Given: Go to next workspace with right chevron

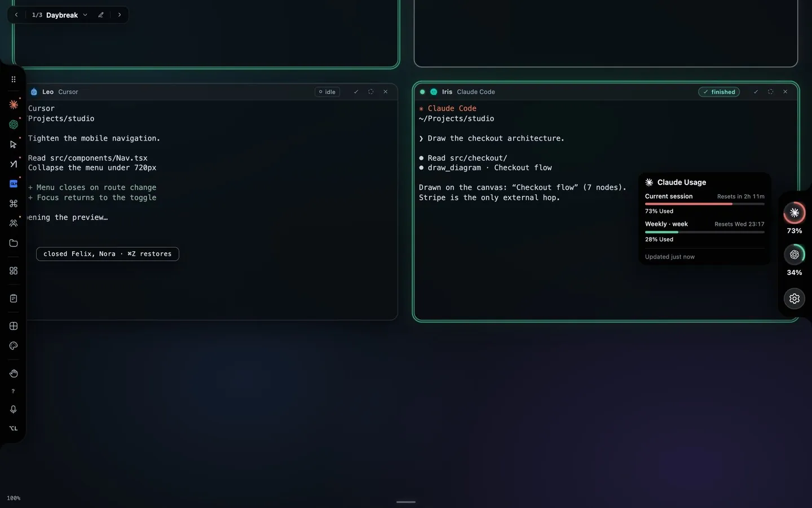Looking at the screenshot, I should pos(120,15).
